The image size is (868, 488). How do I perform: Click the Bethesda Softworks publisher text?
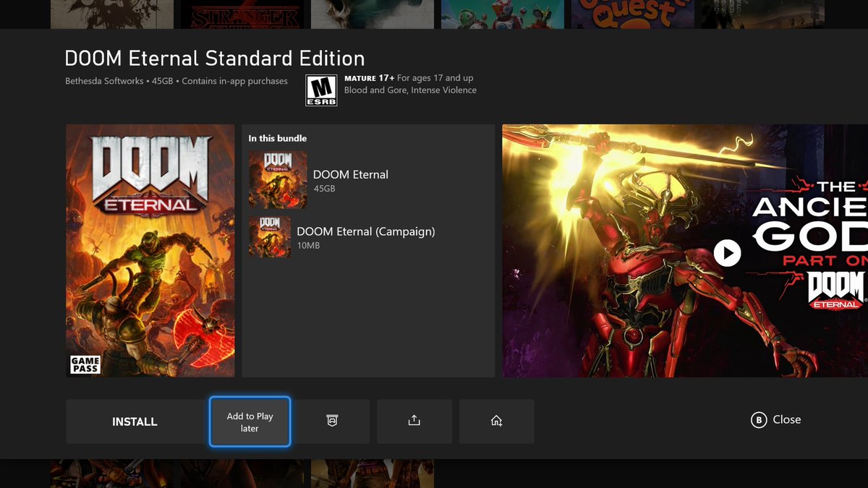click(104, 81)
